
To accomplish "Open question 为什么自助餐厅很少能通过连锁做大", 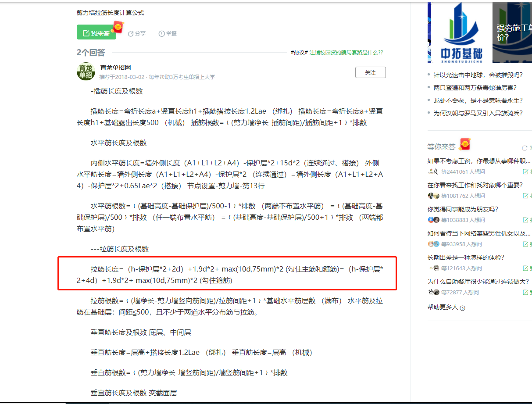I will 478,282.
